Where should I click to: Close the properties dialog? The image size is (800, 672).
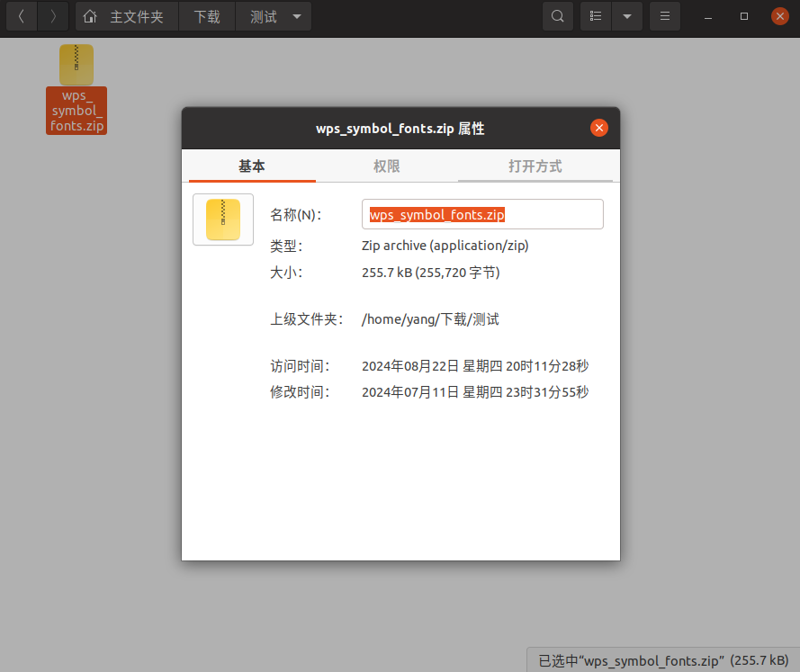click(599, 128)
